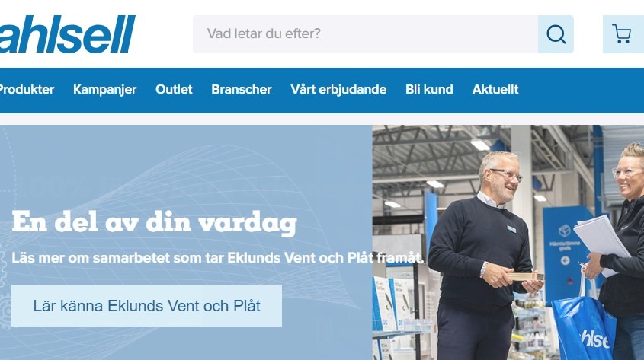This screenshot has width=644, height=360.
Task: Click "Lär känna Eklunds Vent och Plåt" button
Action: coord(146,305)
